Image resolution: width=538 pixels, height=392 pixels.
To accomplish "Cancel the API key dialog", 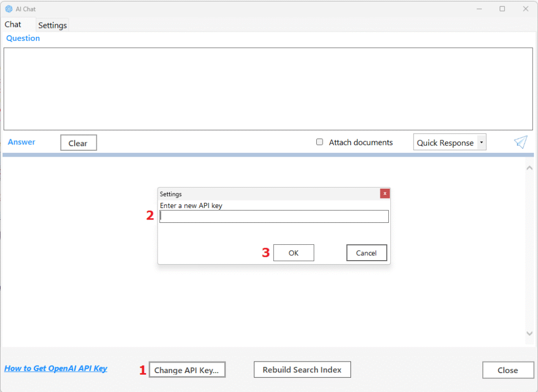I will [x=366, y=253].
